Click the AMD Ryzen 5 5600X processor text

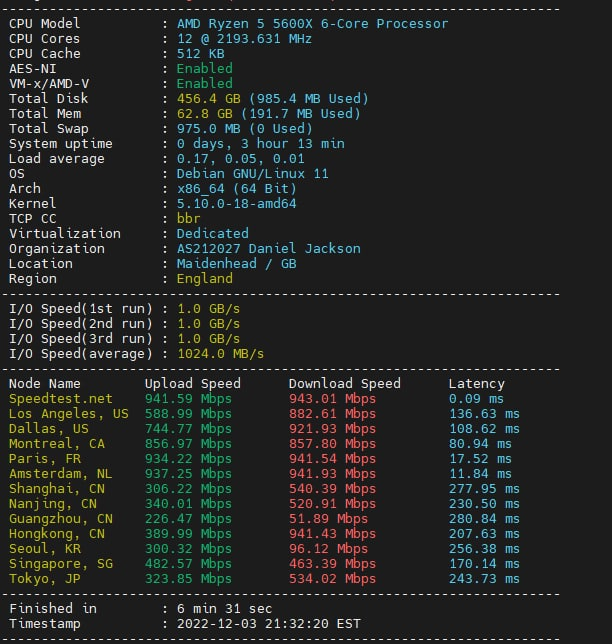tap(312, 23)
